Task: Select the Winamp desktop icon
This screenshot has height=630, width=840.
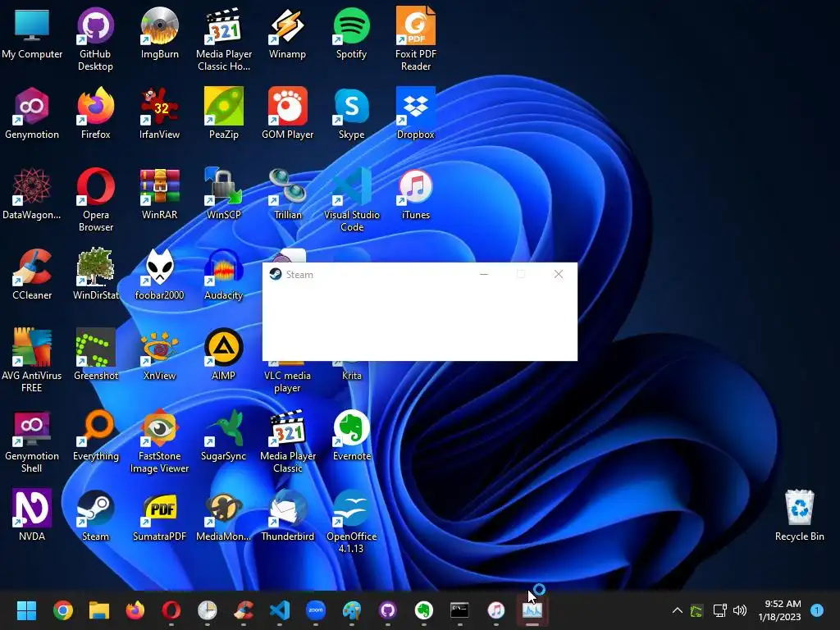Action: [287, 32]
